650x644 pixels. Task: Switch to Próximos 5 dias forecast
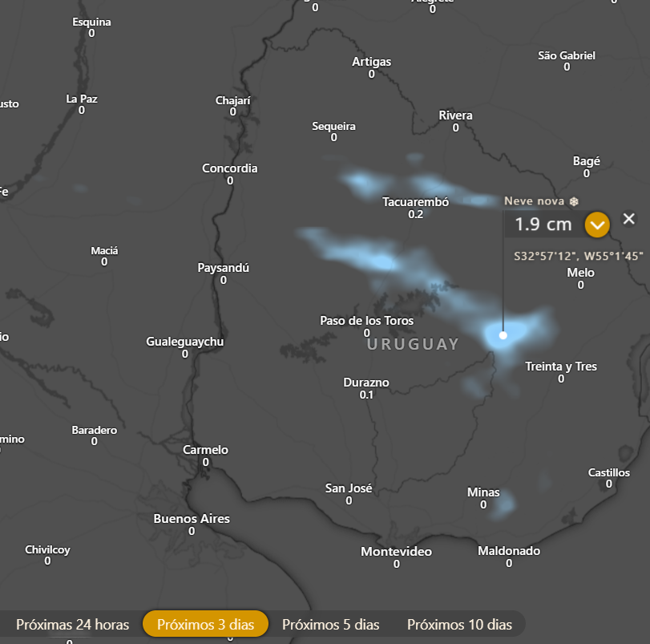click(331, 625)
